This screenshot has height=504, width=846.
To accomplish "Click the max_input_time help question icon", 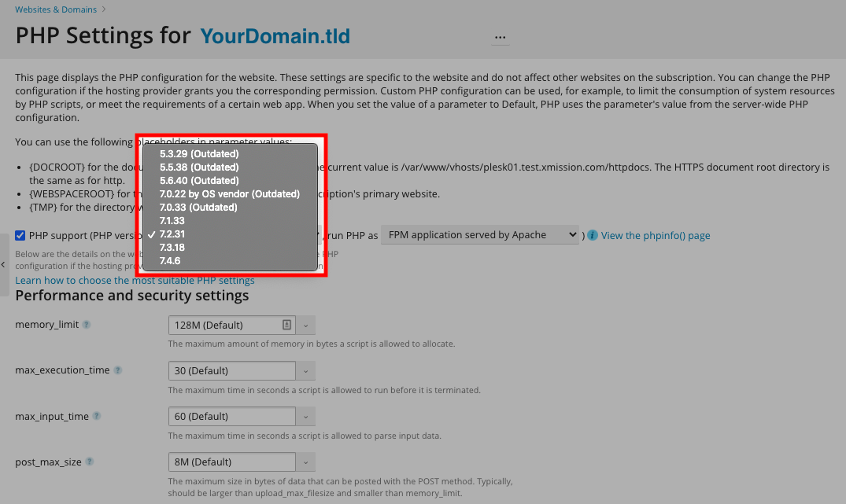I will pyautogui.click(x=97, y=416).
